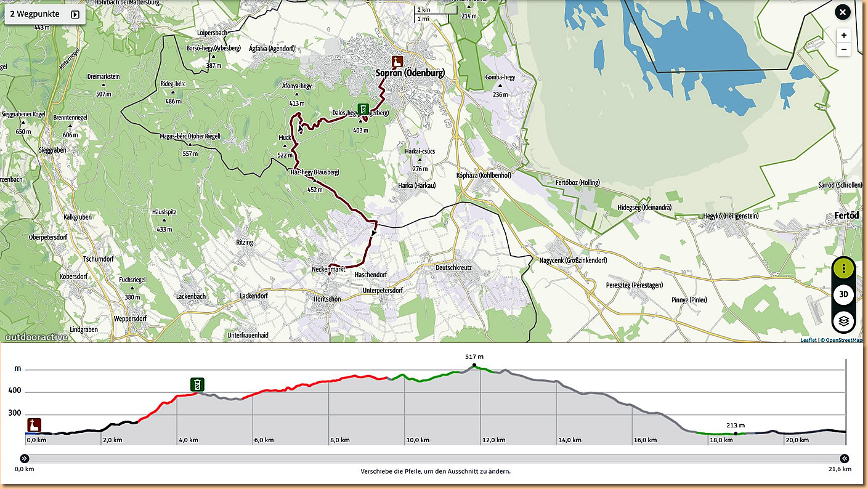
Task: Close the map with the X button
Action: pyautogui.click(x=842, y=12)
